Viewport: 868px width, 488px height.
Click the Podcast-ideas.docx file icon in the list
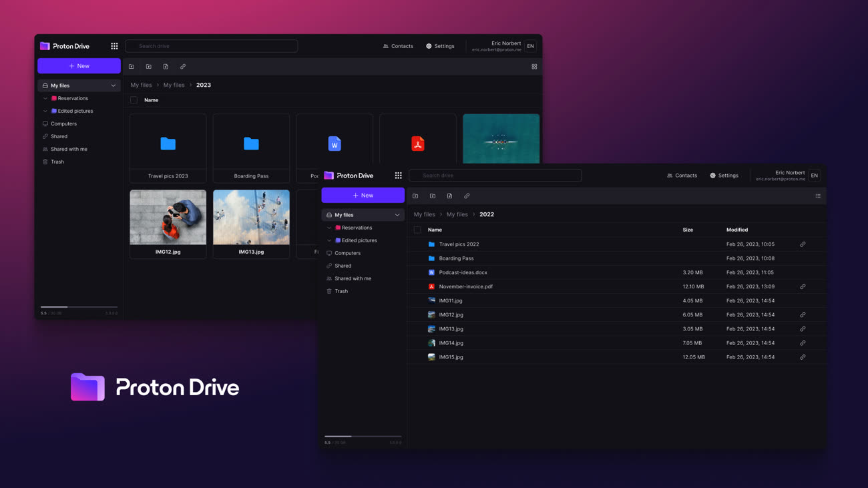[431, 272]
